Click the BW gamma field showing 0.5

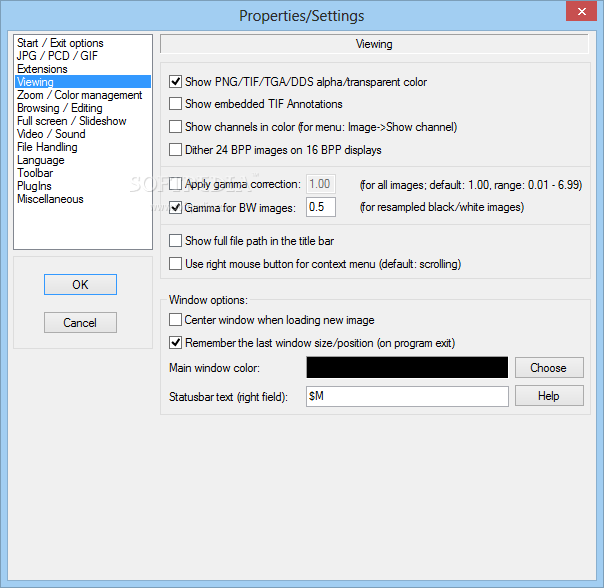point(320,207)
